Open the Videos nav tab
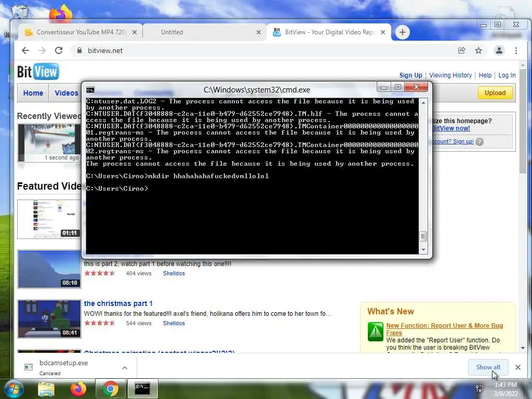This screenshot has height=399, width=532. pos(66,93)
